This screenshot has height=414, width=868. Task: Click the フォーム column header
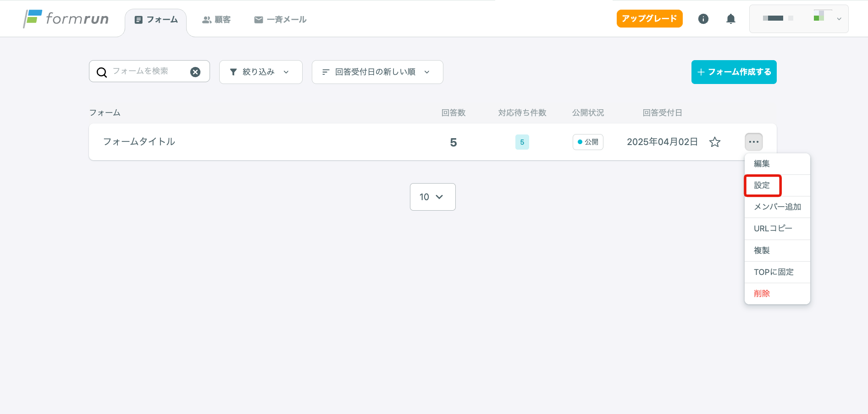pyautogui.click(x=105, y=113)
